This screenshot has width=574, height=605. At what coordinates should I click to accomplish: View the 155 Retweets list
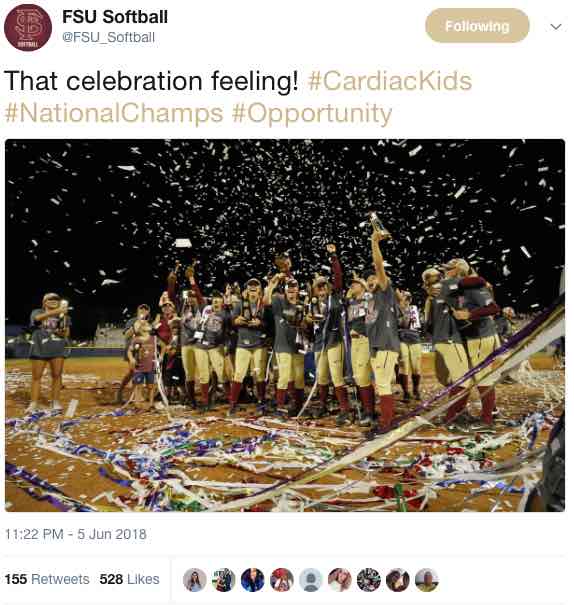pyautogui.click(x=47, y=579)
